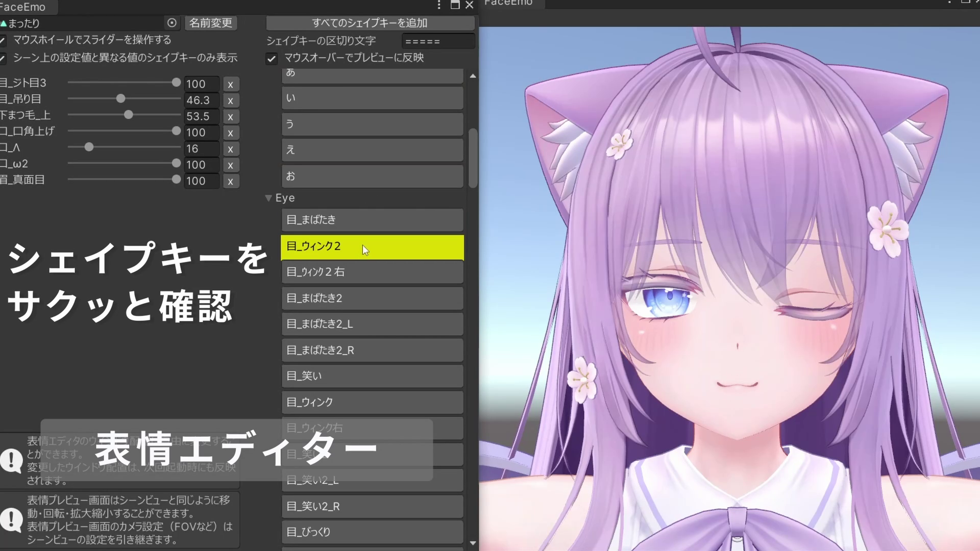Toggle シーン上の設定値と異なる値のシェイプキーのみ表示
980x551 pixels.
pos(3,58)
